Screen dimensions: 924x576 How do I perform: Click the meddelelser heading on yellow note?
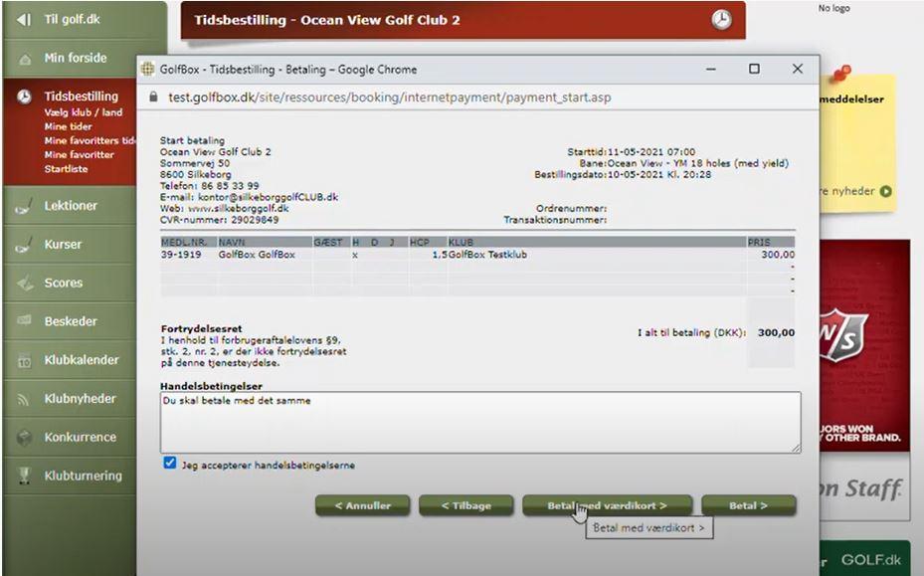[x=852, y=99]
